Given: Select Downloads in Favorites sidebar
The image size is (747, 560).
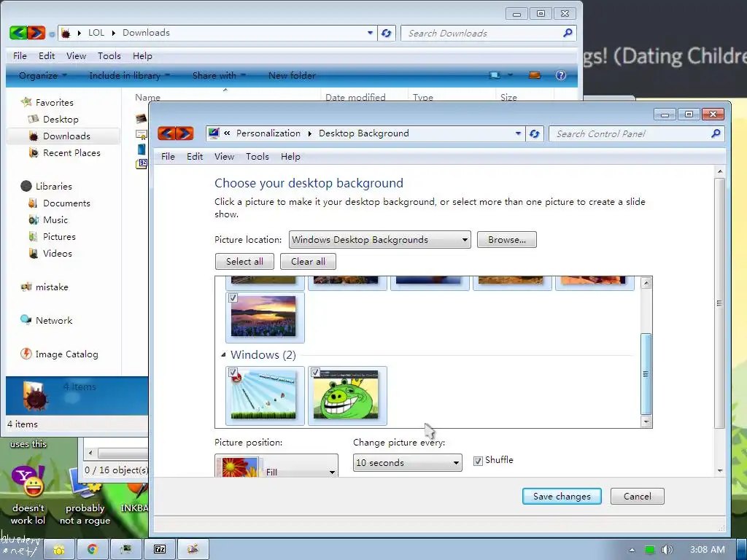Looking at the screenshot, I should pyautogui.click(x=63, y=136).
